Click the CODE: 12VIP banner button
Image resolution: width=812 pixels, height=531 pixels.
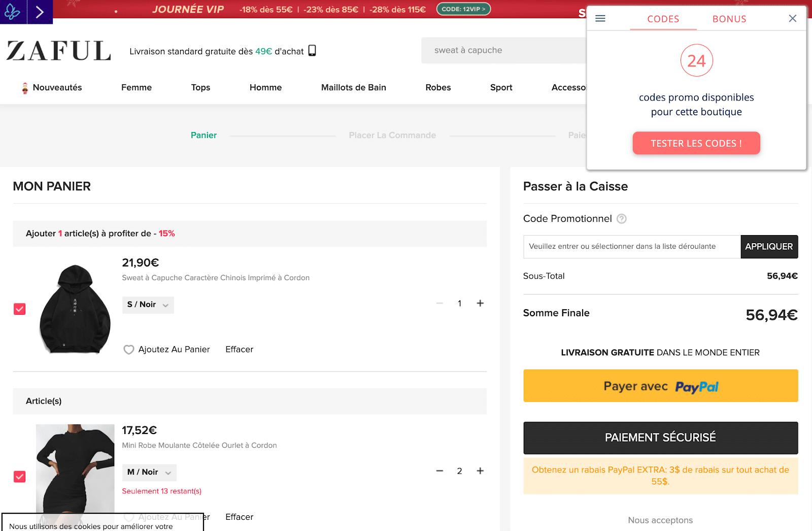point(463,9)
